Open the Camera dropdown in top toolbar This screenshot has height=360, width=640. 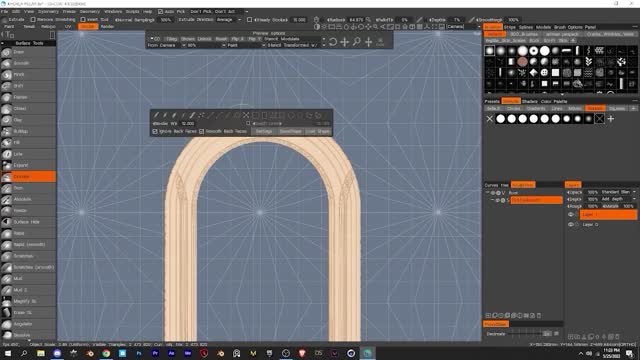[464, 27]
